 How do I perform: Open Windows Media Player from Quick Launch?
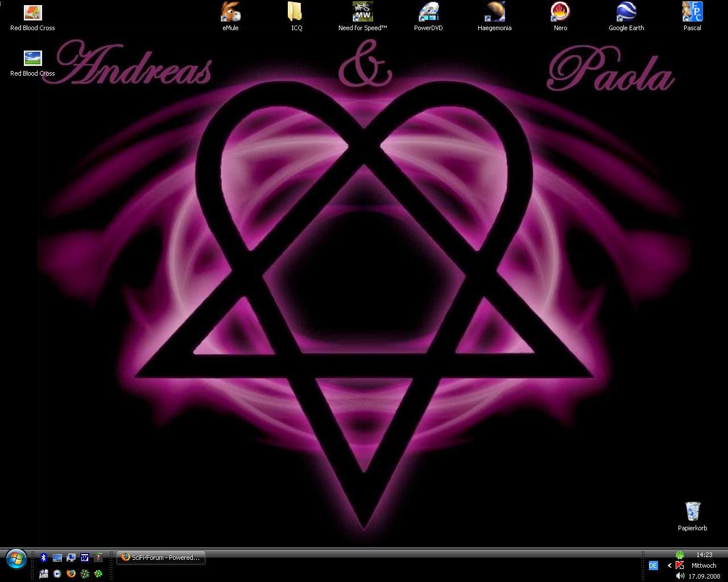pos(57,574)
